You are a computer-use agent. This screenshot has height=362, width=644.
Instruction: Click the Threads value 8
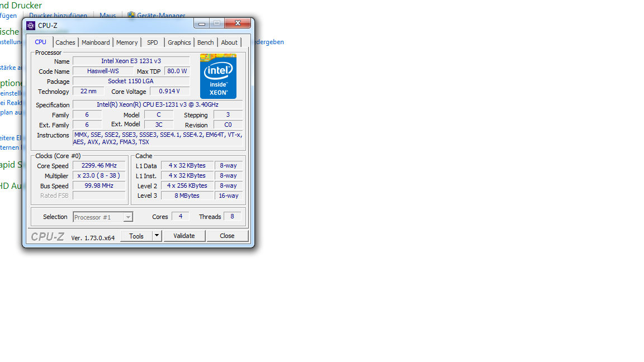[232, 216]
